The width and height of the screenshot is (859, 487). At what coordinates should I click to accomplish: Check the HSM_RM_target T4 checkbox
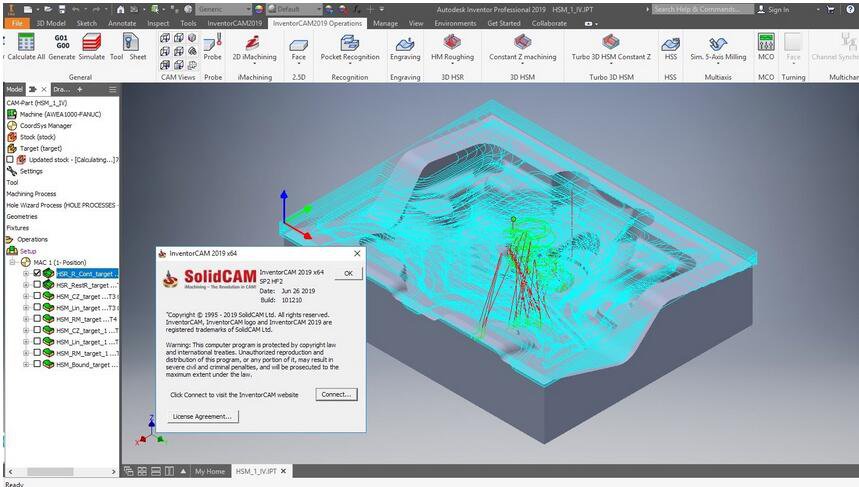(x=37, y=318)
